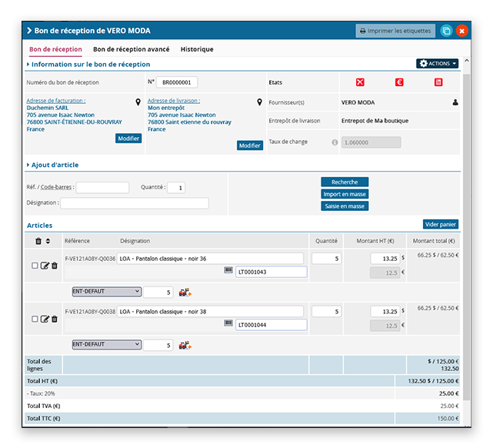Delete the noir 38 article row
The width and height of the screenshot is (493, 448).
click(55, 319)
